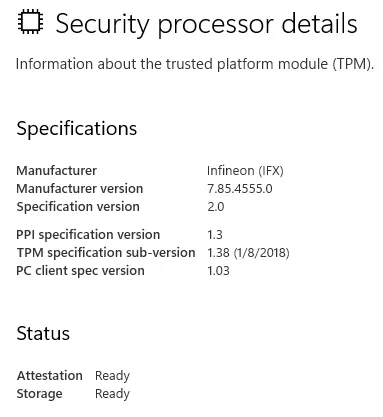The width and height of the screenshot is (383, 417).
Task: Click the security processor chip icon
Action: pos(30,22)
